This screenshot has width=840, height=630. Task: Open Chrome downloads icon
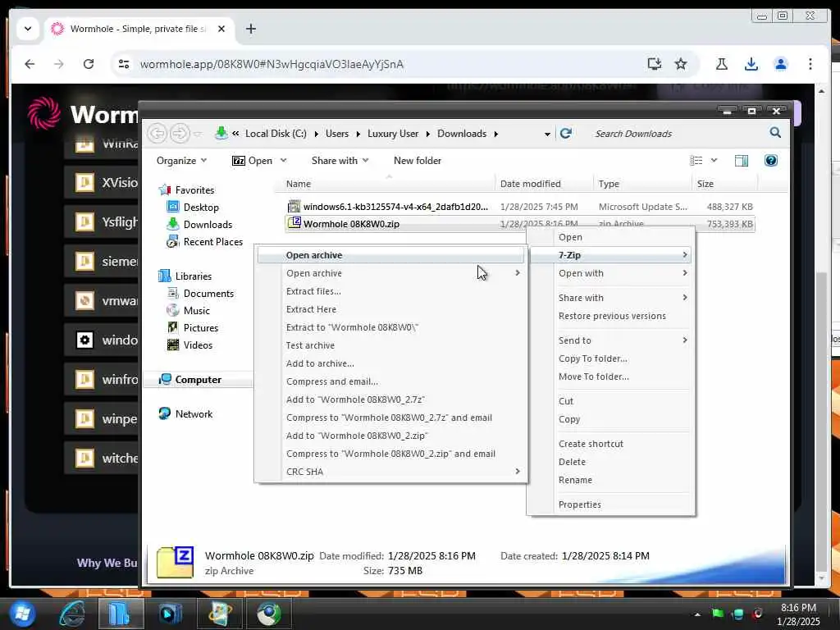[x=751, y=64]
